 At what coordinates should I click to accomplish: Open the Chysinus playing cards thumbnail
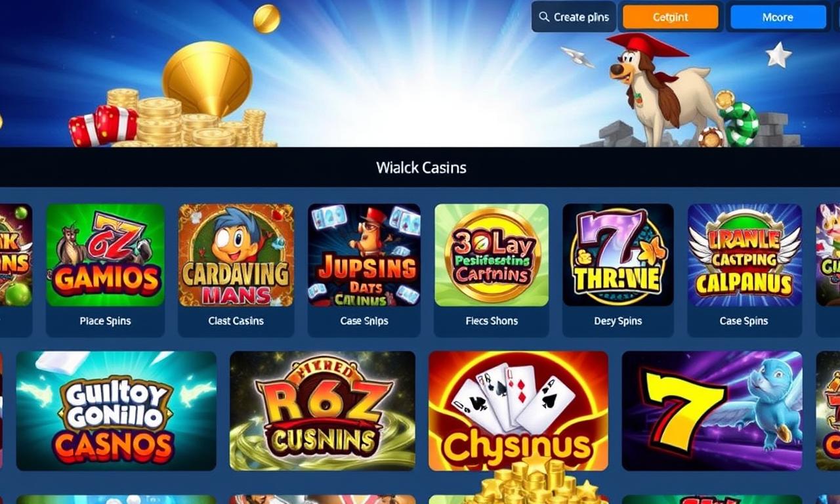click(x=518, y=411)
